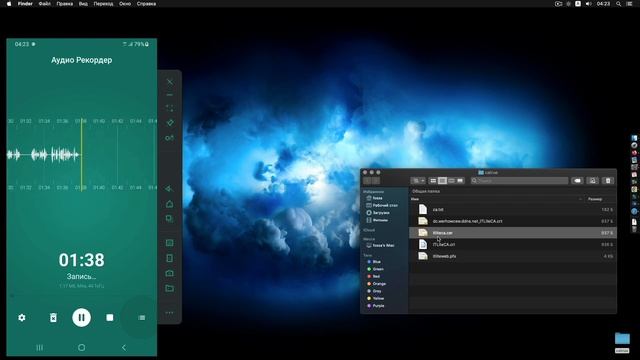Viewport: 640px width, 360px height.
Task: Click the Аудио Рекордер title
Action: 81,60
